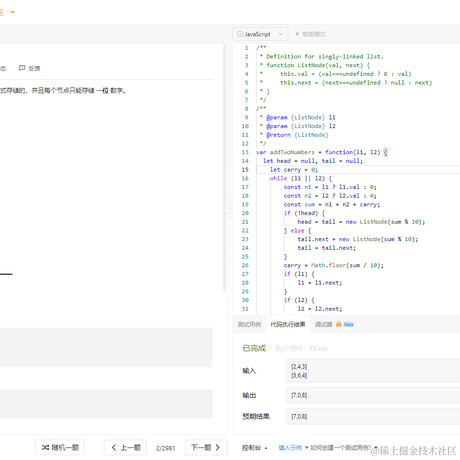Click the info icon beside JavaScript
Screen dimensions: 460x460
click(x=240, y=34)
